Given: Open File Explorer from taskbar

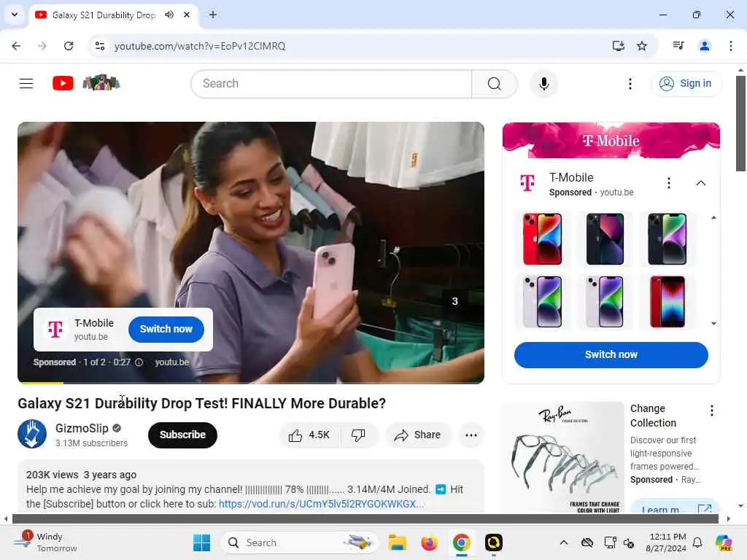Looking at the screenshot, I should [397, 542].
